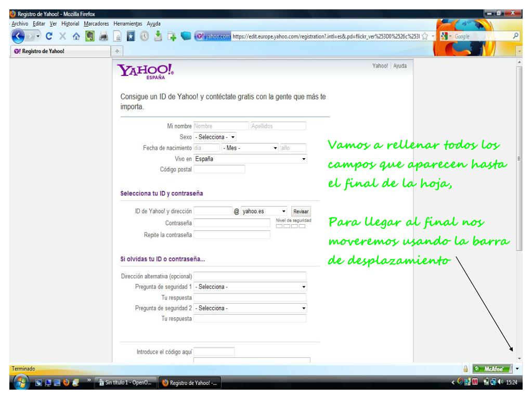
Task: Launch Firefox from the quick launch bar
Action: coord(66,383)
